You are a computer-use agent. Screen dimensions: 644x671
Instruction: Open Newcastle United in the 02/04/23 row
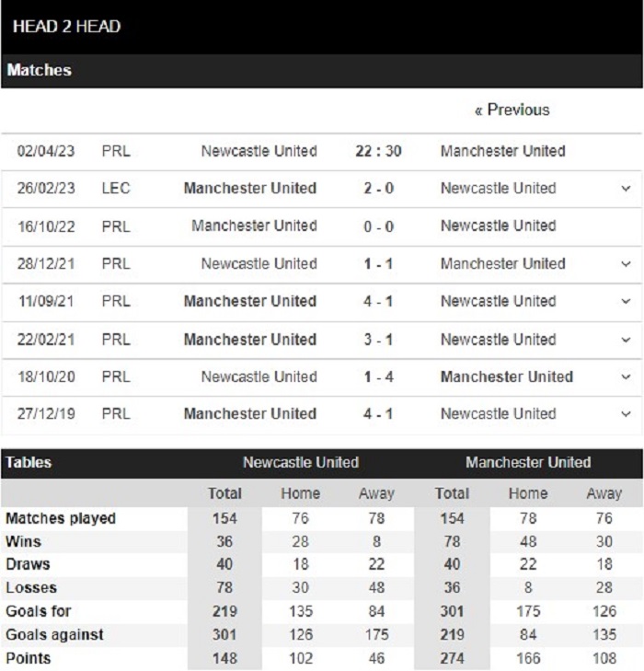[x=259, y=151]
